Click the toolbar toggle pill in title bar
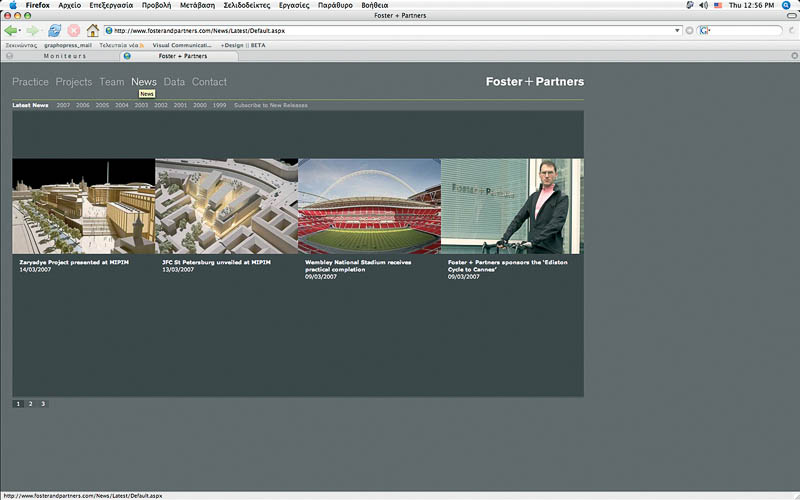The width and height of the screenshot is (800, 500). [791, 16]
